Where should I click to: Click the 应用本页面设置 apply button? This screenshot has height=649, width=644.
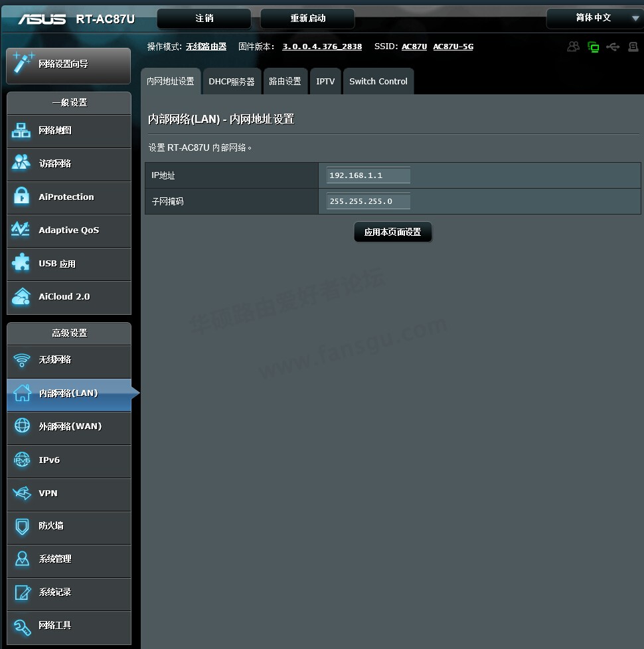(x=393, y=232)
